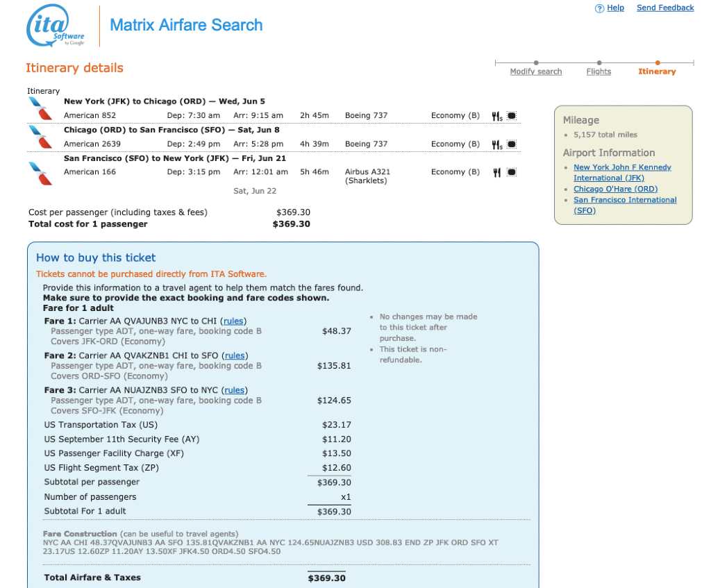The height and width of the screenshot is (588, 711).
Task: Click the American 852 flight number
Action: click(x=90, y=116)
